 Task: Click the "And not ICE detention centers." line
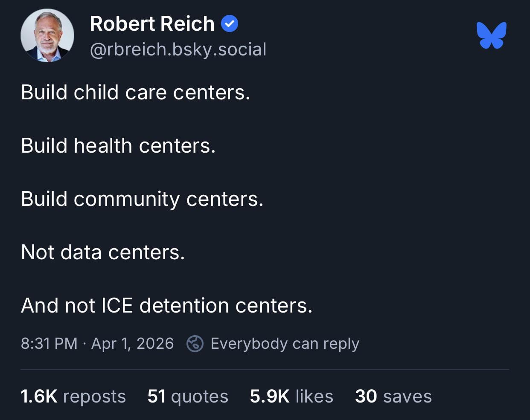click(x=166, y=306)
